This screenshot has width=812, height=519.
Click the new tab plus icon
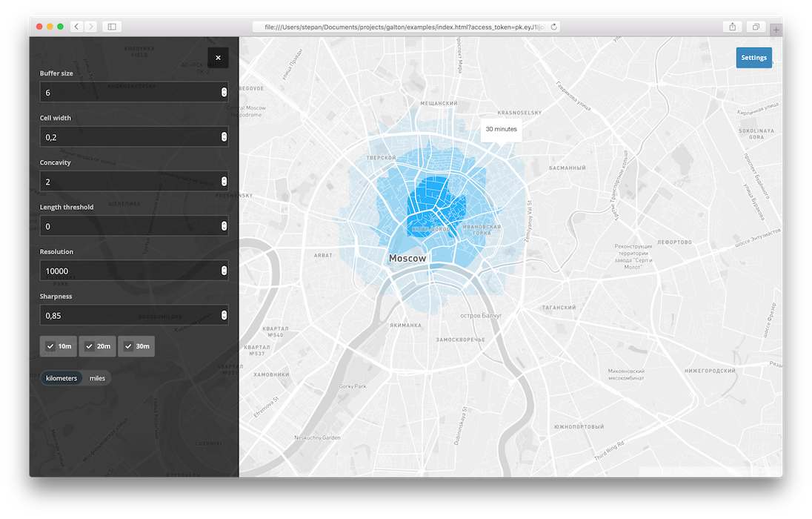(776, 30)
